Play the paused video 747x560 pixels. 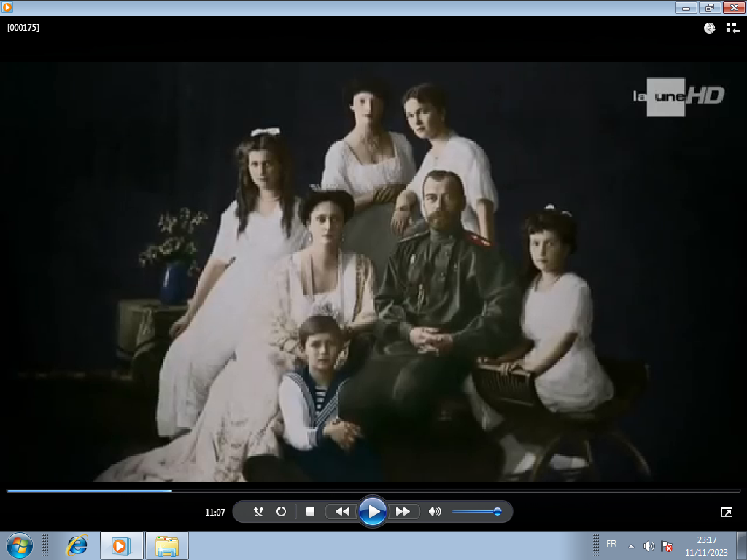pyautogui.click(x=373, y=511)
